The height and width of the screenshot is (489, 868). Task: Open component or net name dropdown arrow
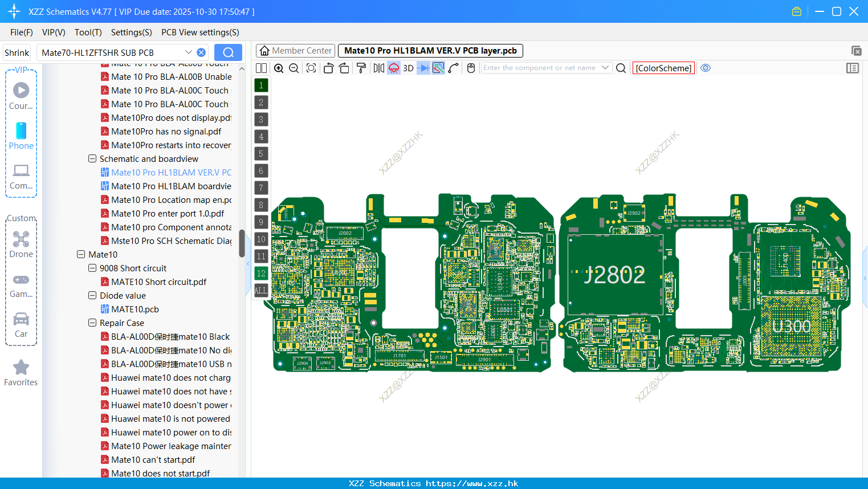(x=605, y=68)
